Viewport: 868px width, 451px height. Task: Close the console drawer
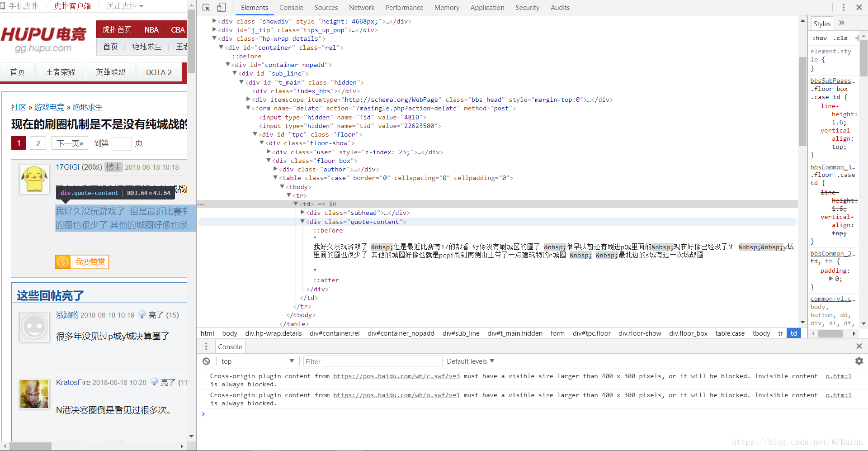click(x=859, y=346)
